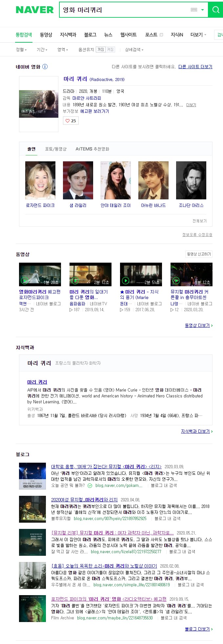Viewport: 223px width, 644px height.
Task: Open the 마리 퀴리 encyclopedia entry link
Action: [37, 382]
